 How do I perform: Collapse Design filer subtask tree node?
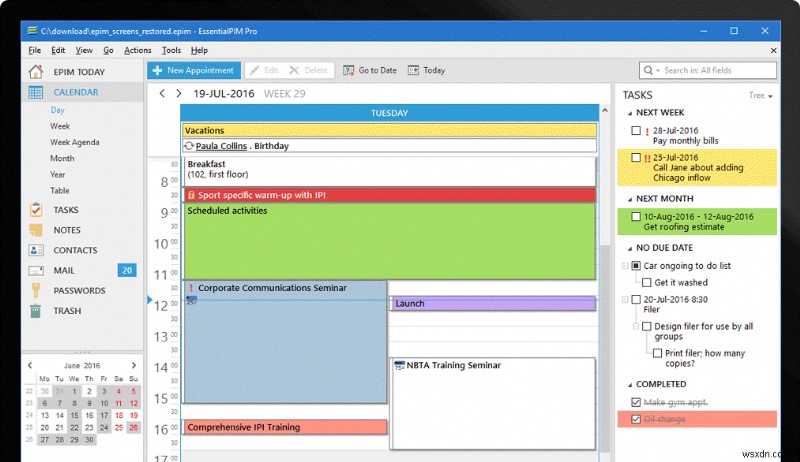(x=636, y=326)
